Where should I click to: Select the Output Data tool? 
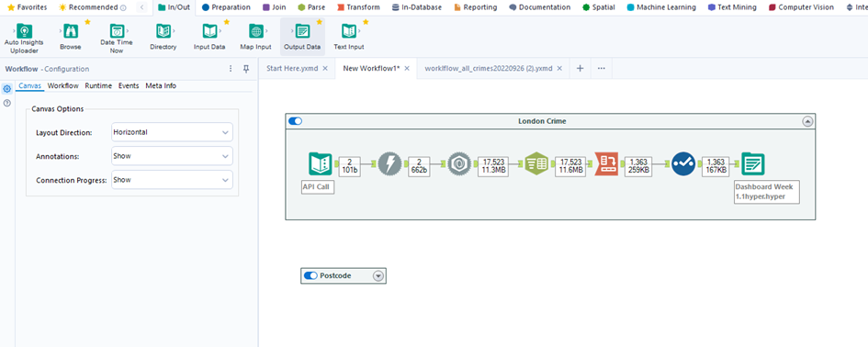click(302, 38)
